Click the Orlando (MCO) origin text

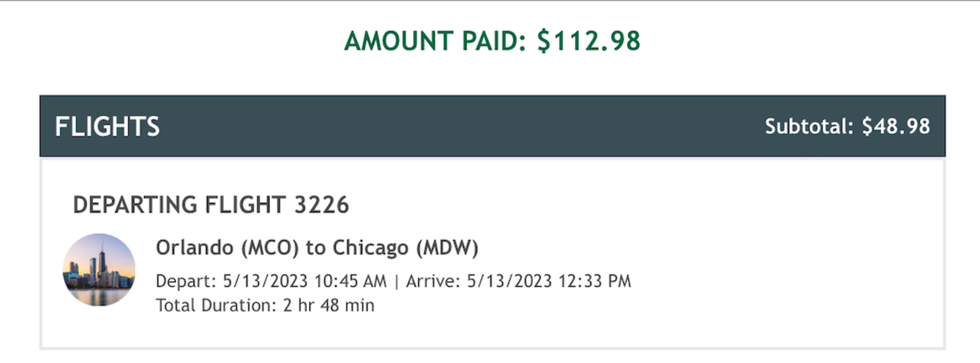coord(227,248)
